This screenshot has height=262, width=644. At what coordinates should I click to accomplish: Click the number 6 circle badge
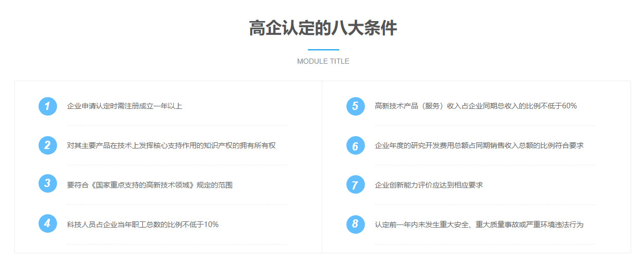pos(355,145)
